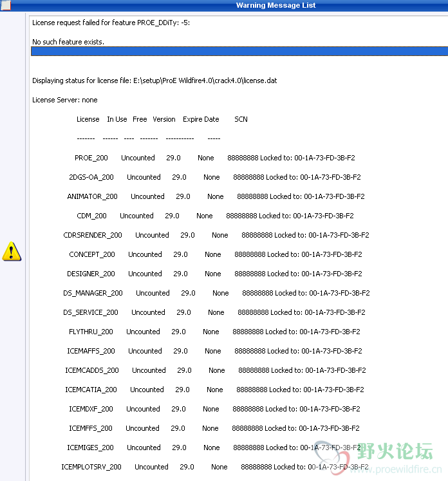Select the 'No such feature exists.' line
This screenshot has height=481, width=448.
pos(68,42)
